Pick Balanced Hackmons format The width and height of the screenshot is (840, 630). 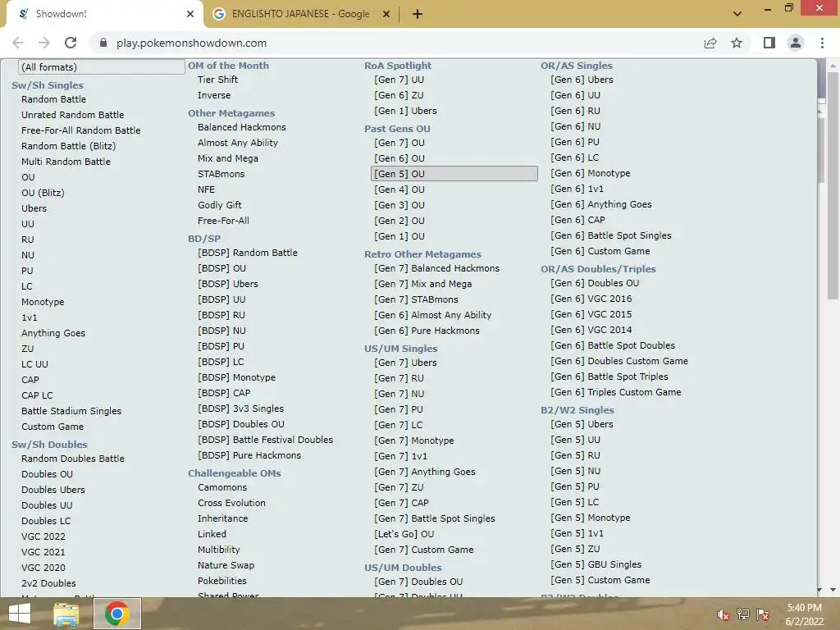[x=242, y=127]
